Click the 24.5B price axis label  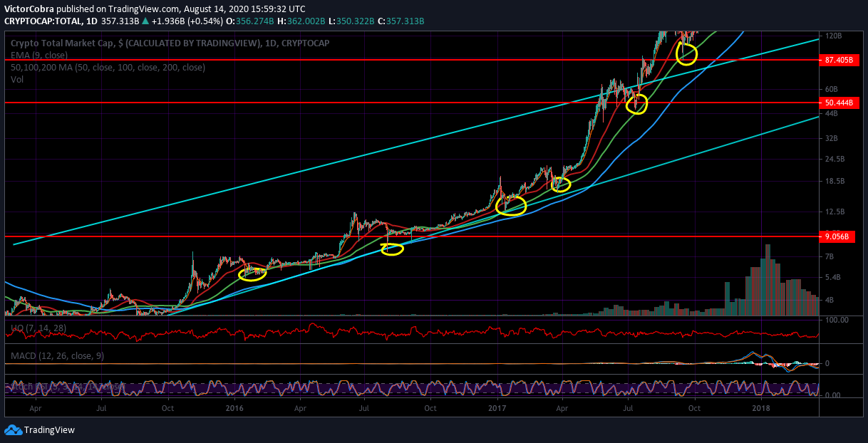(x=835, y=159)
